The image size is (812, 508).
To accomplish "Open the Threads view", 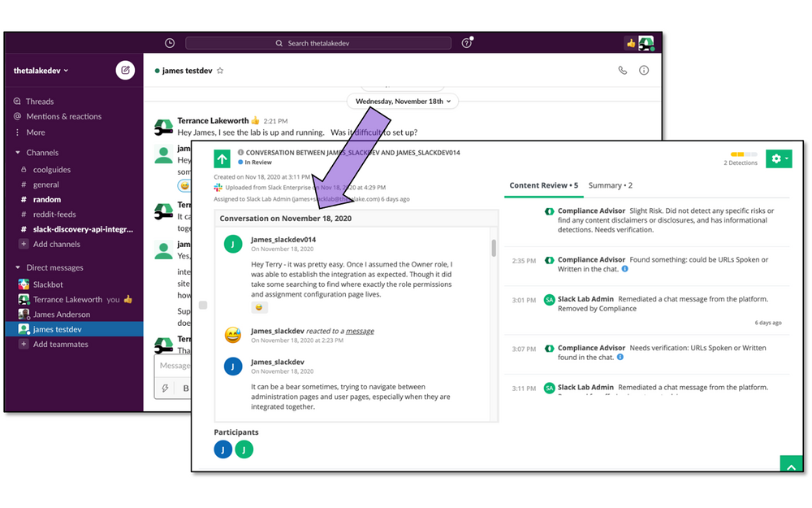I will [x=39, y=102].
